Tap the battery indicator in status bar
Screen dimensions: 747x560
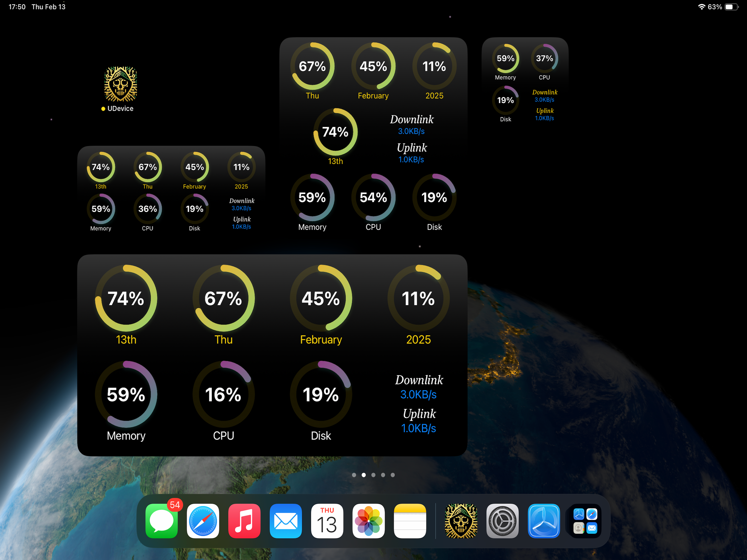pyautogui.click(x=732, y=7)
